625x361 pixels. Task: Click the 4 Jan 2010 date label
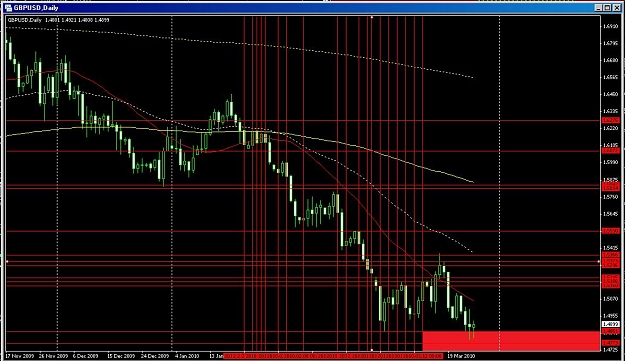(187, 356)
